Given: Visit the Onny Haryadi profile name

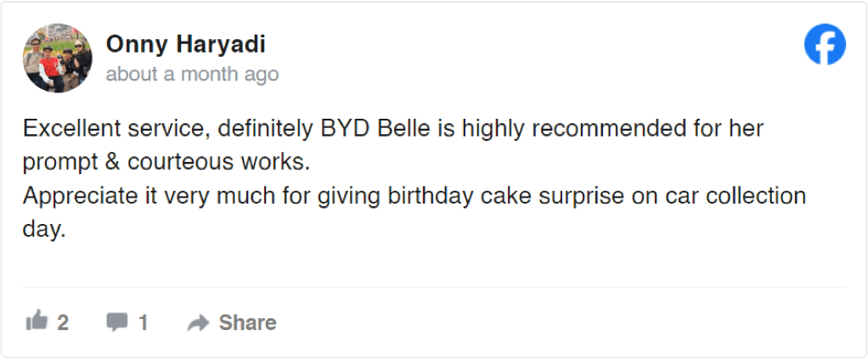Looking at the screenshot, I should pos(186,45).
